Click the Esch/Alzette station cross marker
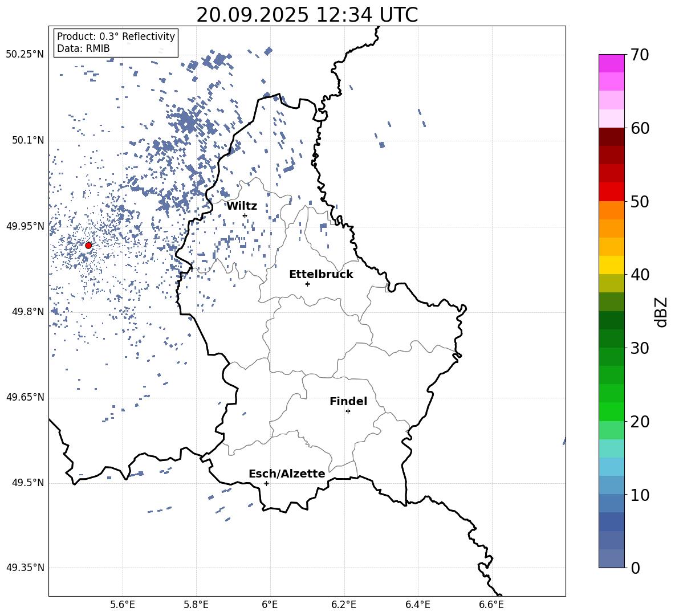 coord(266,483)
